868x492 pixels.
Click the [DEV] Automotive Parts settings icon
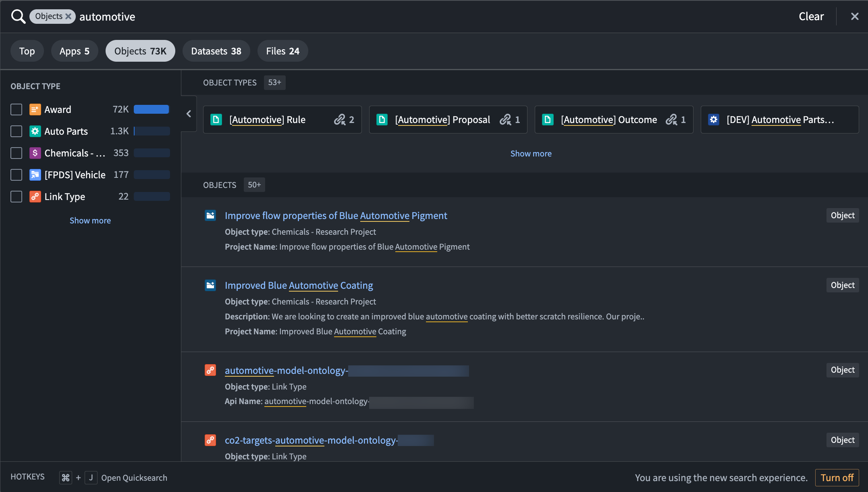[713, 119]
